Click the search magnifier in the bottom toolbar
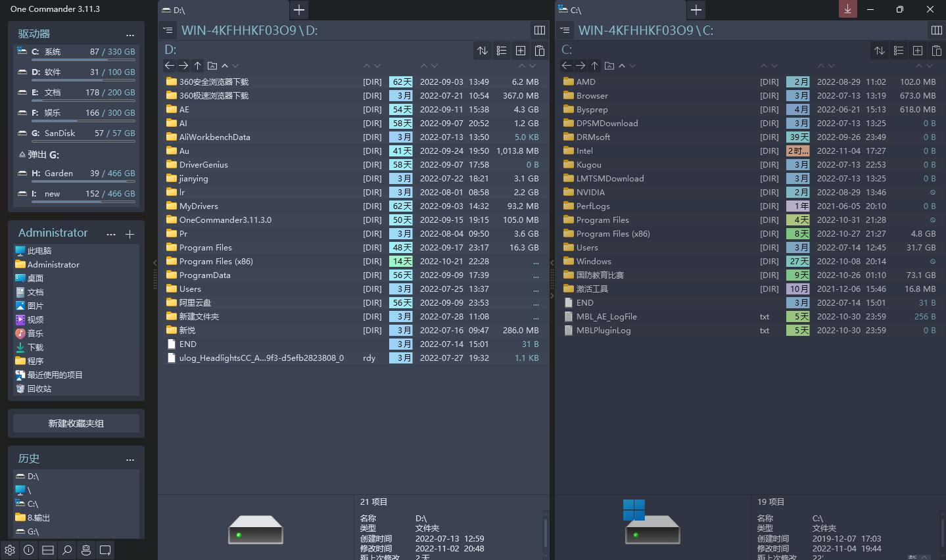Screen dimensions: 946x560 pyautogui.click(x=67, y=550)
